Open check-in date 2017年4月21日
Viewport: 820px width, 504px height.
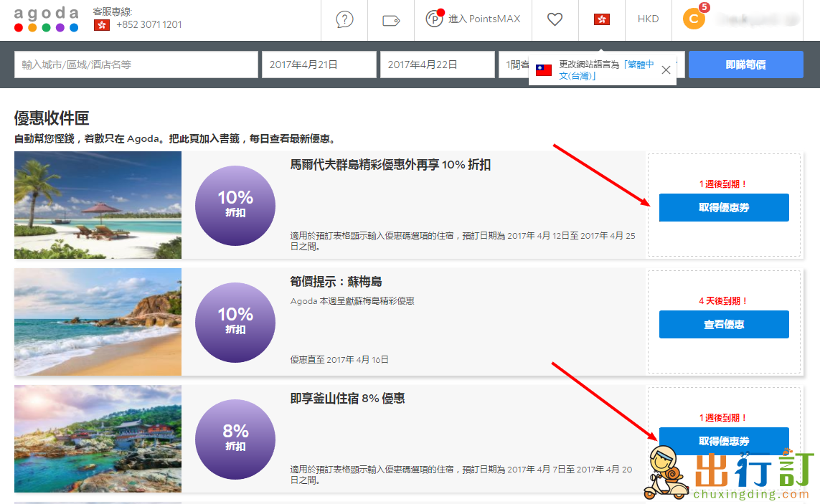[319, 65]
